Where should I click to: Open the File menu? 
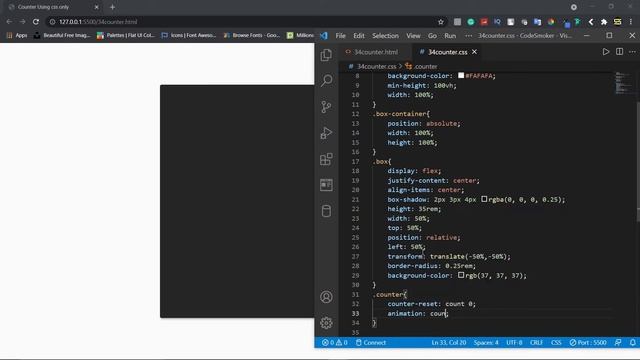click(x=340, y=36)
